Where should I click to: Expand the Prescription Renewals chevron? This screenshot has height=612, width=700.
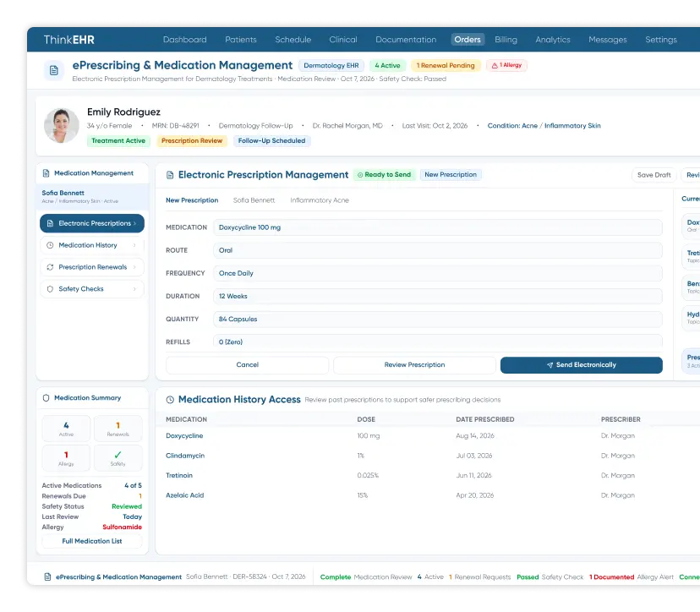[134, 267]
